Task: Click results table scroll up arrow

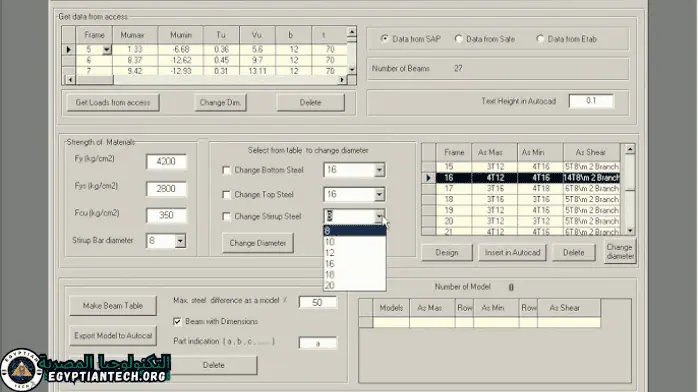Action: (630, 150)
